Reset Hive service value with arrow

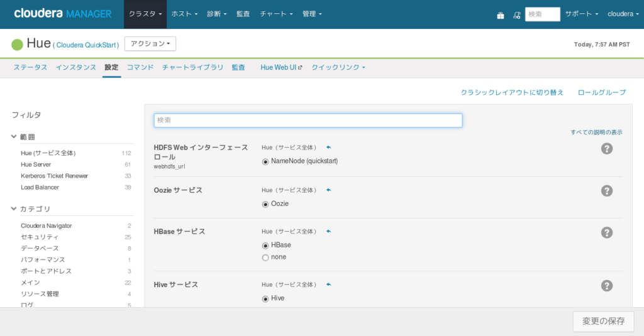pyautogui.click(x=328, y=285)
